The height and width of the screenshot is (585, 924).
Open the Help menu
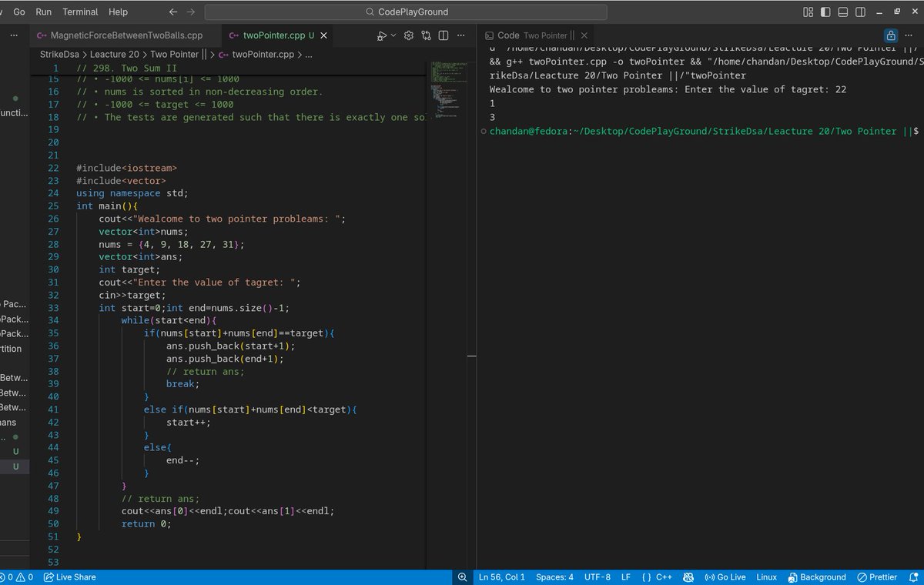(x=118, y=12)
